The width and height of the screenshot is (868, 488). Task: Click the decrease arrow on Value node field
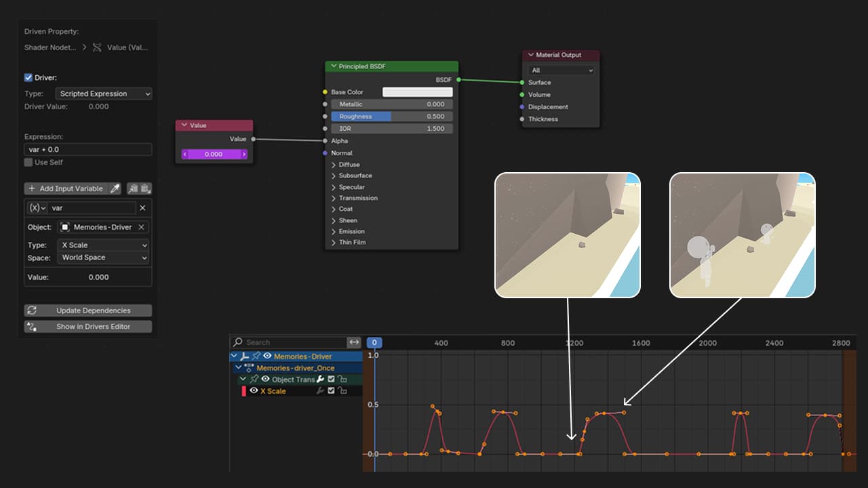point(184,154)
